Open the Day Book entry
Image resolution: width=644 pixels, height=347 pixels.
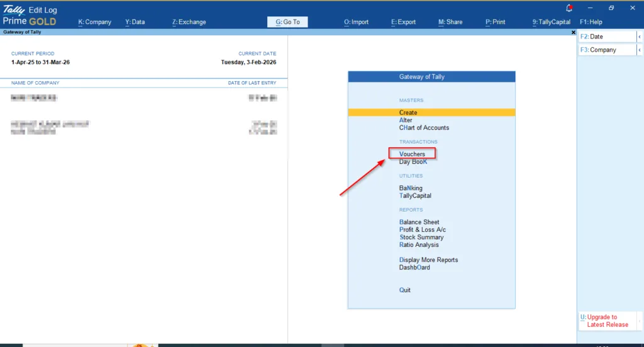[413, 162]
